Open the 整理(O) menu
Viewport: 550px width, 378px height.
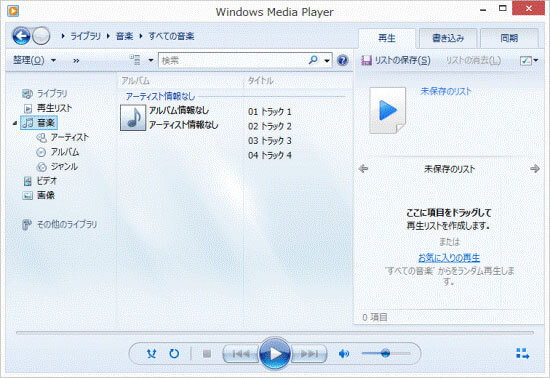coord(34,60)
